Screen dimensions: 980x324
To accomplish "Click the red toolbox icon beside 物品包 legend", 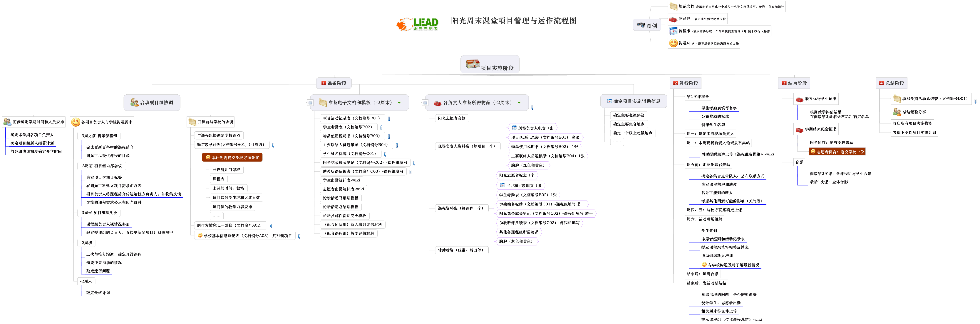I will pyautogui.click(x=673, y=19).
